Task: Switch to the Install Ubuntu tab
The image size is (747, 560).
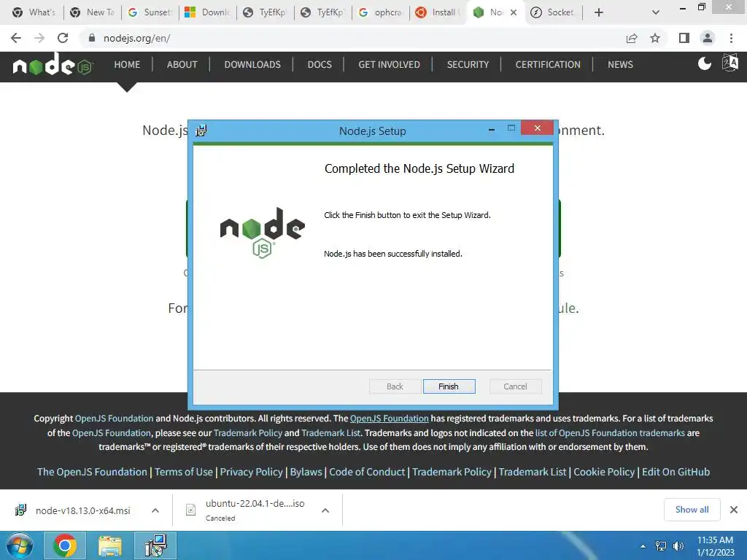Action: click(438, 12)
